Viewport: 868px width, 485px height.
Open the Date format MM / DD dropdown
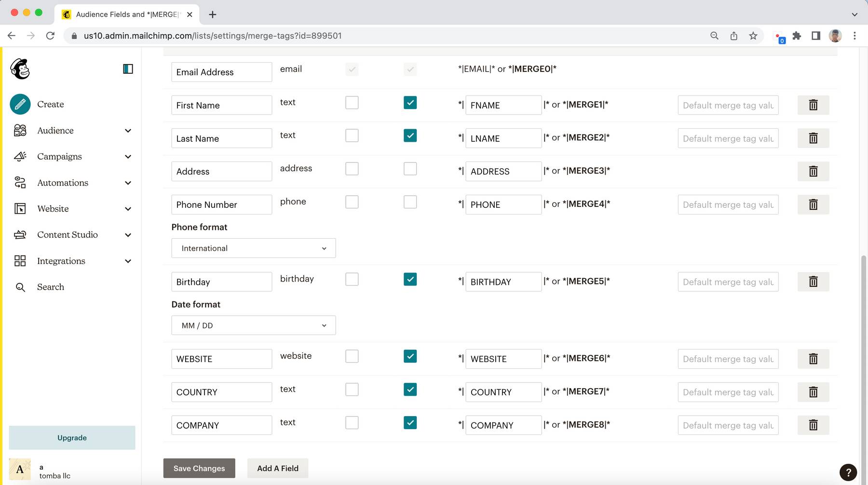(254, 325)
